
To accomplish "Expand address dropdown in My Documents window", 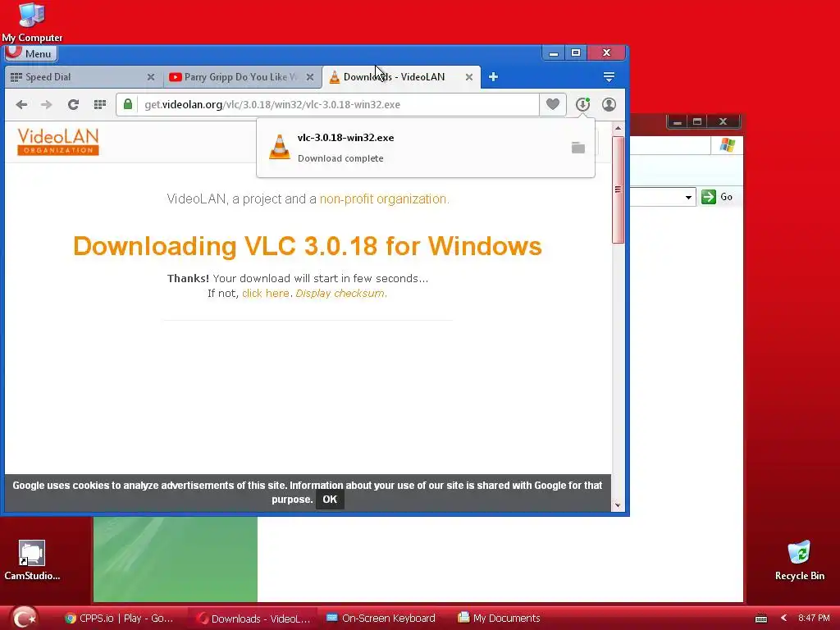I will [x=688, y=197].
